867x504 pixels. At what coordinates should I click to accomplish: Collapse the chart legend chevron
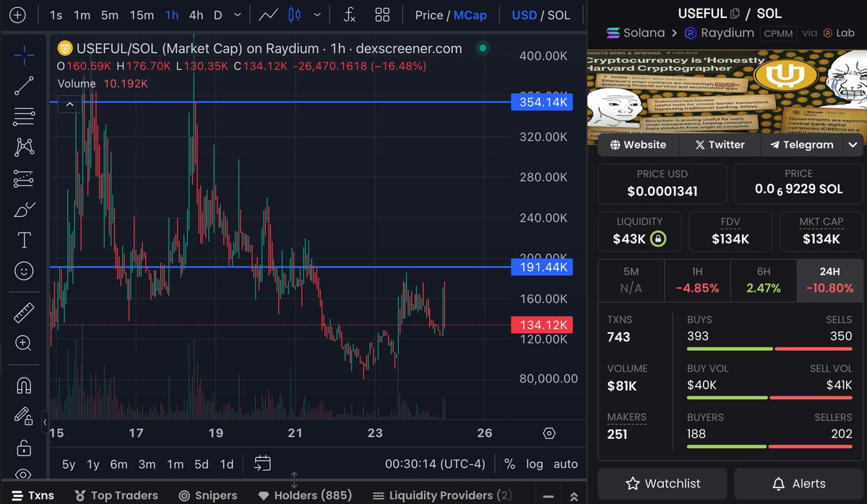(70, 105)
